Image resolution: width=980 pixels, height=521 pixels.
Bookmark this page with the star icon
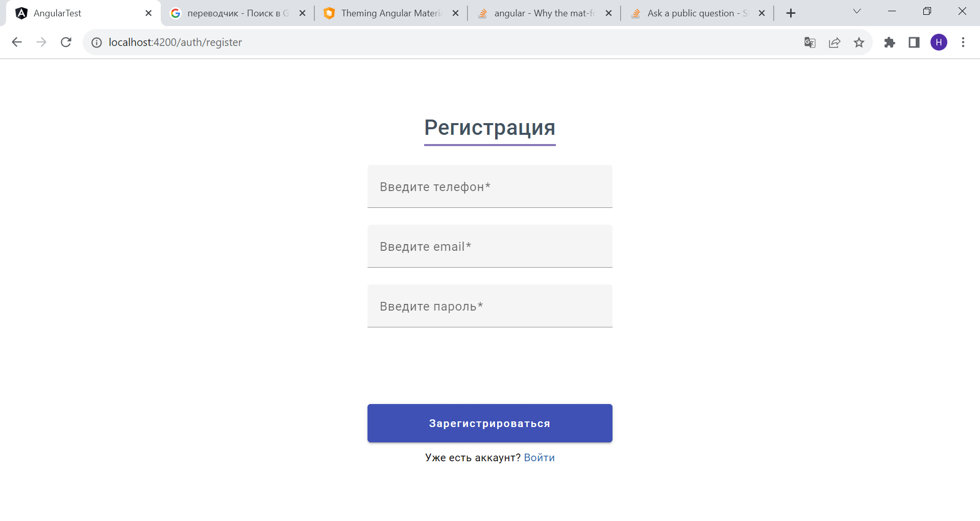click(859, 42)
